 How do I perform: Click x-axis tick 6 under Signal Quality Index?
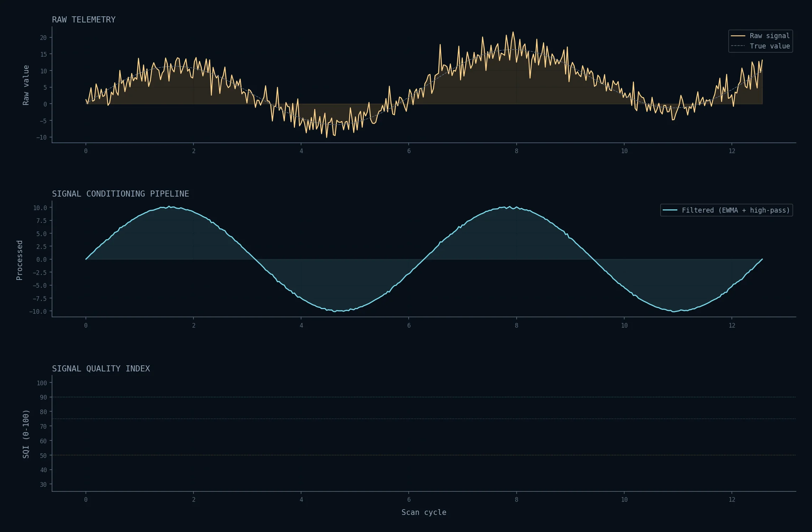point(409,500)
